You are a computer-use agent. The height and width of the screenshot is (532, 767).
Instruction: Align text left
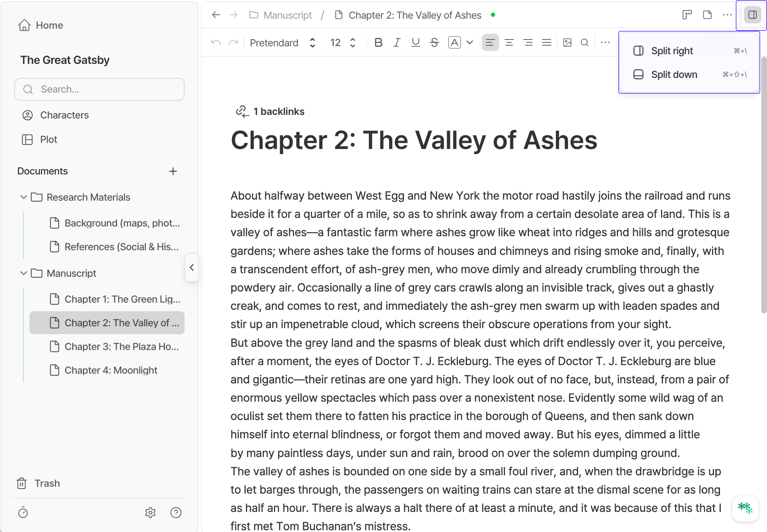click(x=491, y=43)
